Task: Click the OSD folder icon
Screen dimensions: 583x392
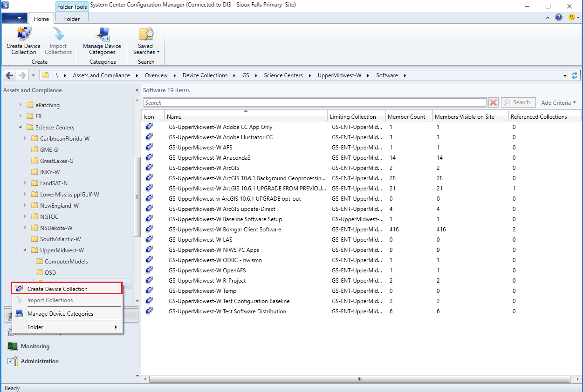Action: coord(39,272)
